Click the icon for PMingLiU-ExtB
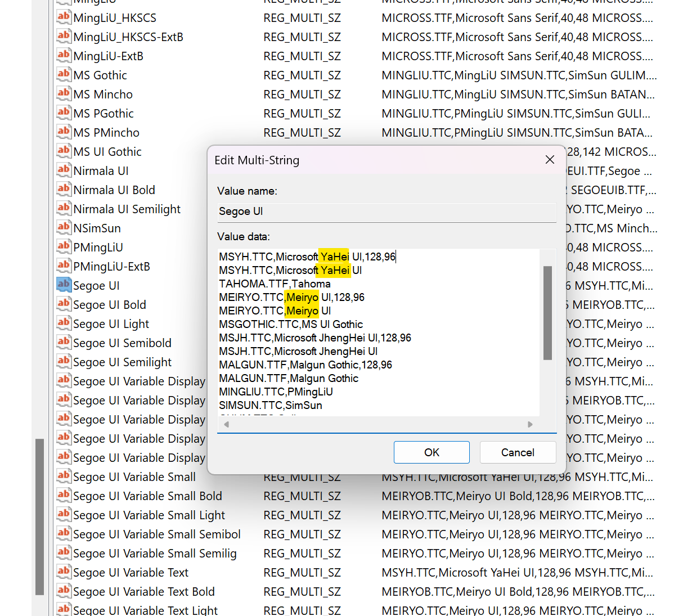This screenshot has width=692, height=616. pos(64,266)
